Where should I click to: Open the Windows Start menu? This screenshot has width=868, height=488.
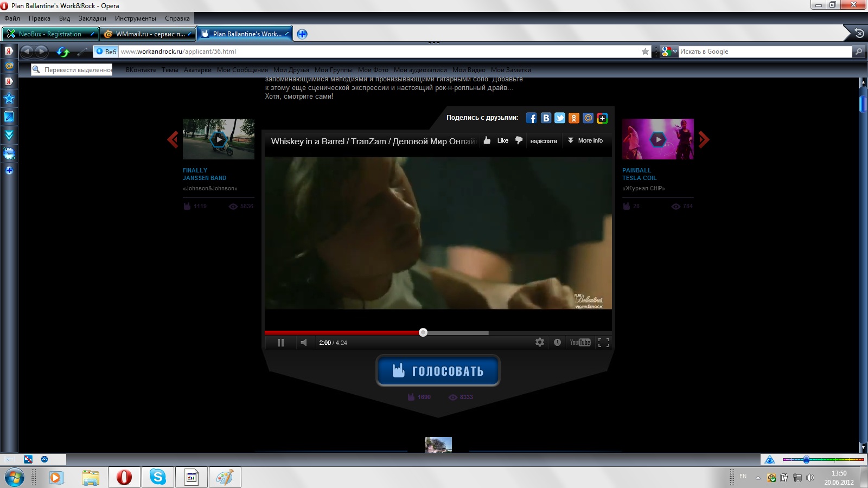15,478
